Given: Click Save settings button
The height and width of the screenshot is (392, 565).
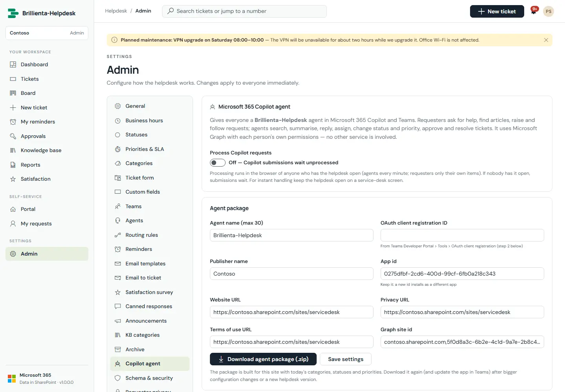Looking at the screenshot, I should coord(346,359).
